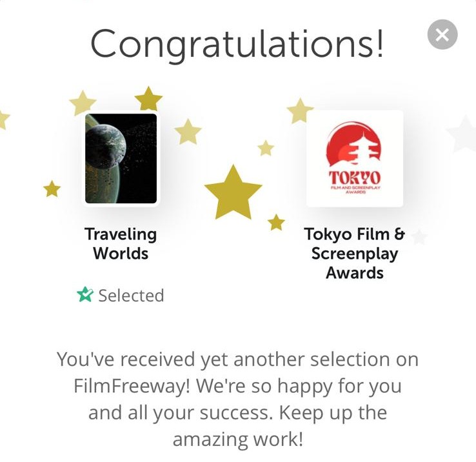476x462 pixels.
Task: Click the faint gray star at the far right edge
Action: 463,134
